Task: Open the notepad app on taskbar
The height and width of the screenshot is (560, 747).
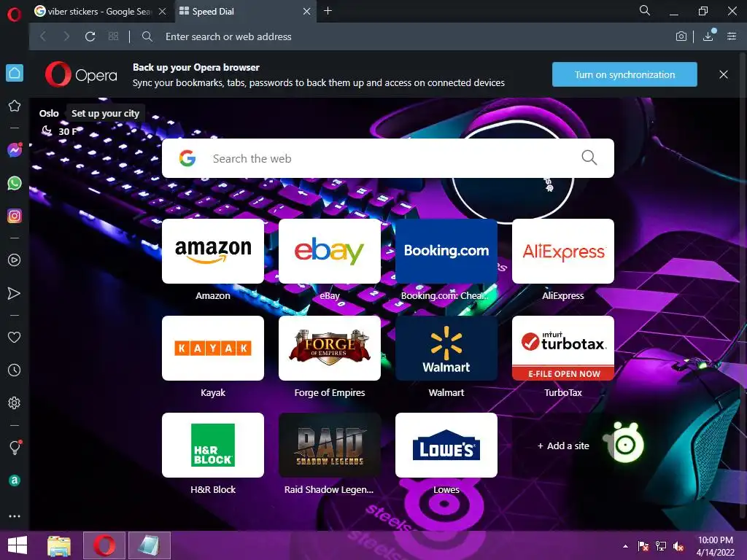Action: 149,545
